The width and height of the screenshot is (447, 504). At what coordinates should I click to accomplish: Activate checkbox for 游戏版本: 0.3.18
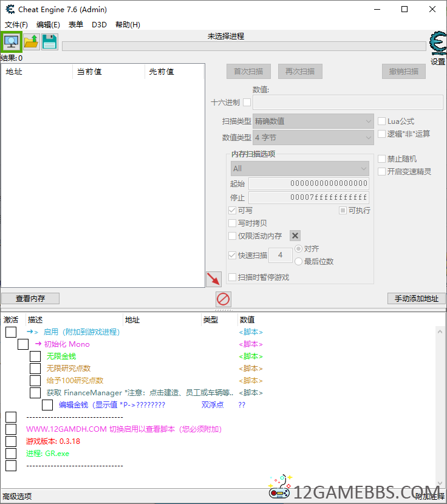(11, 441)
